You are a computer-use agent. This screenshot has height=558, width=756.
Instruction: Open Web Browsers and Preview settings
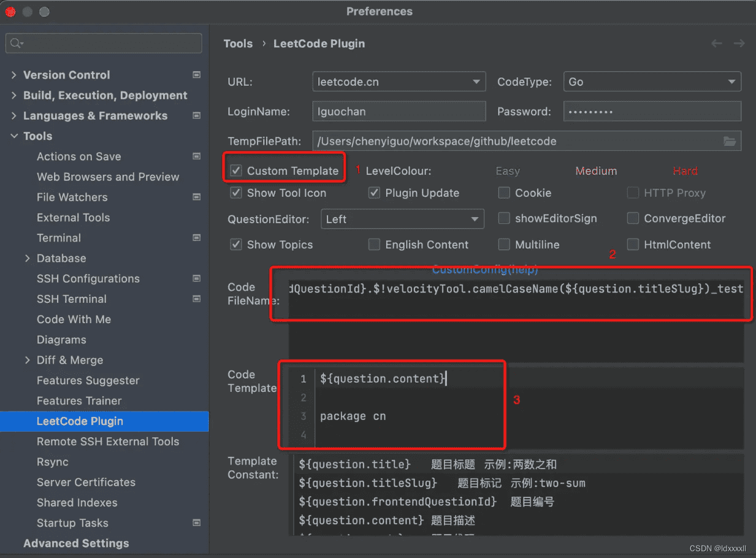coord(108,177)
